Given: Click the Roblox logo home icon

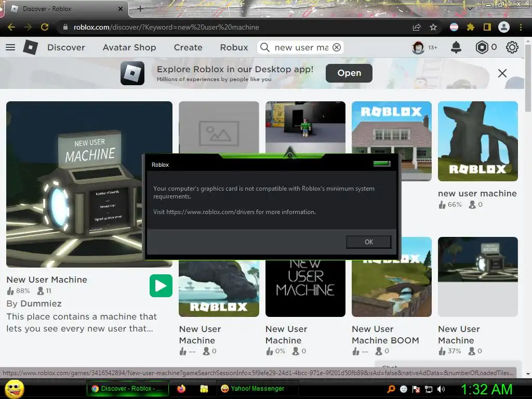Looking at the screenshot, I should pyautogui.click(x=31, y=47).
